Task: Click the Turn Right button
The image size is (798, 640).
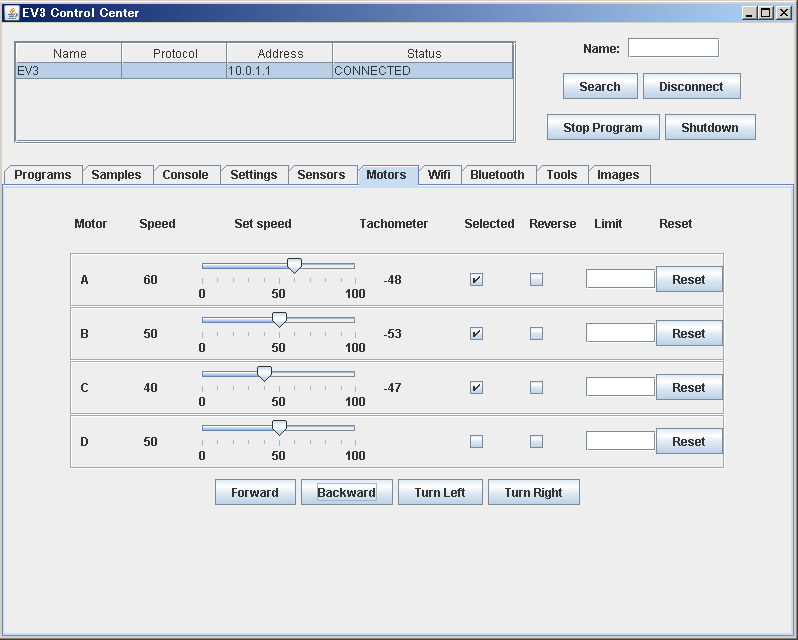Action: (x=533, y=492)
